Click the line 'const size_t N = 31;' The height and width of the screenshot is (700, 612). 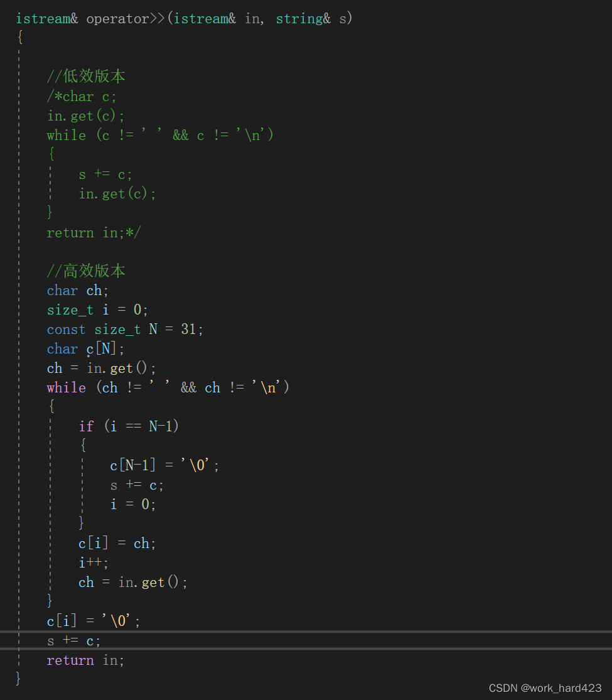[125, 330]
